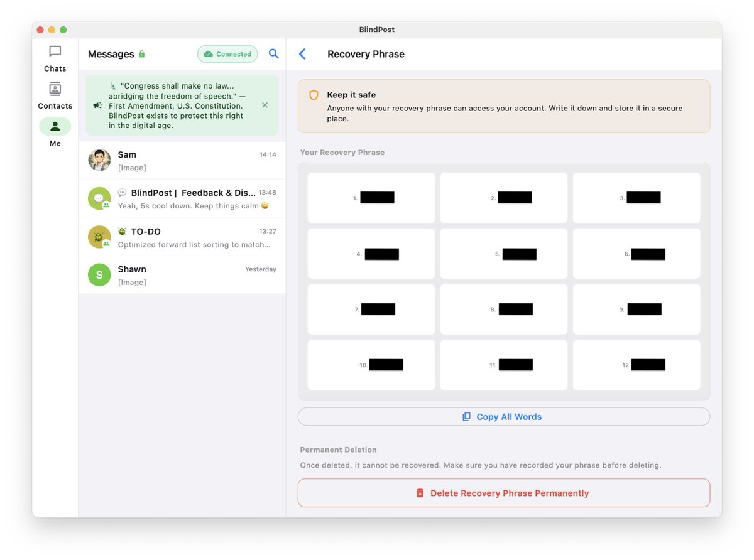Click recovery word card number 2
This screenshot has height=560, width=754.
(x=504, y=198)
